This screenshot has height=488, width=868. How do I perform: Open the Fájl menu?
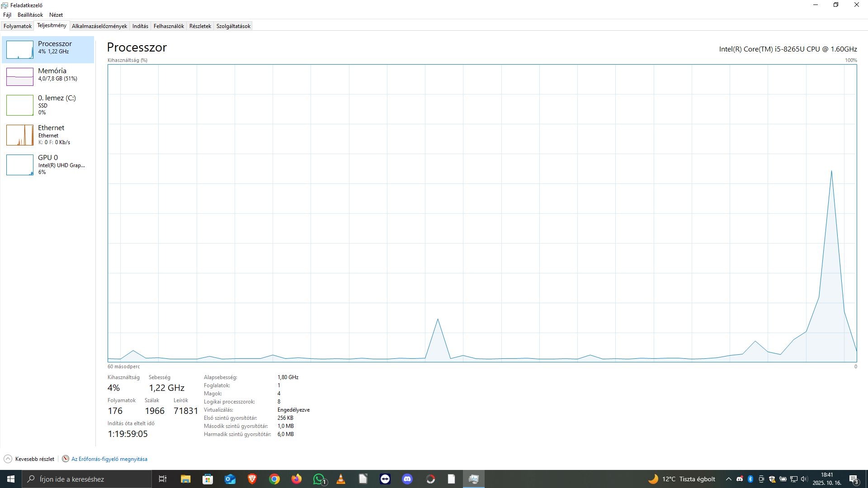pyautogui.click(x=7, y=15)
